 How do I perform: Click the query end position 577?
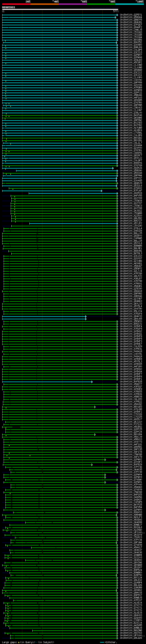[115, 11]
